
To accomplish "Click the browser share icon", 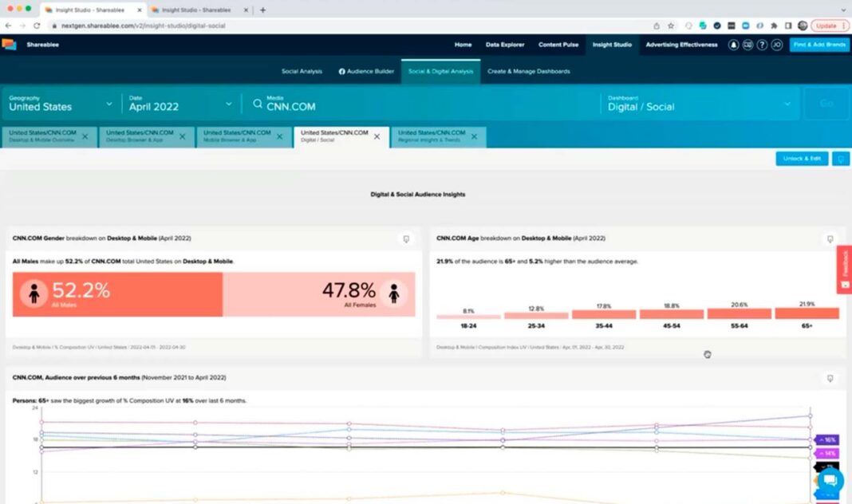I will point(657,26).
